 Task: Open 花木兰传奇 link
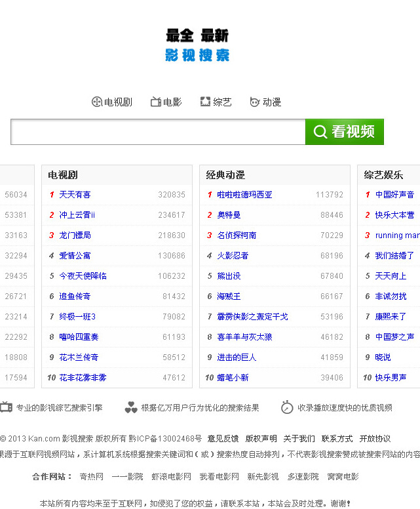tap(79, 357)
